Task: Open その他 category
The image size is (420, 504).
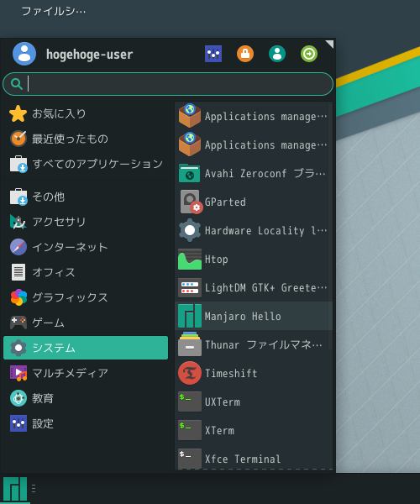Action: 86,197
